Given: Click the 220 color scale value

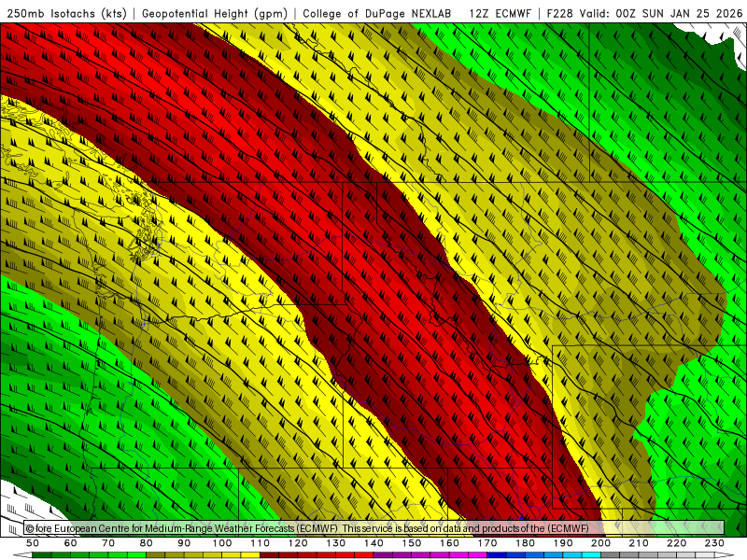Looking at the screenshot, I should pos(676,543).
